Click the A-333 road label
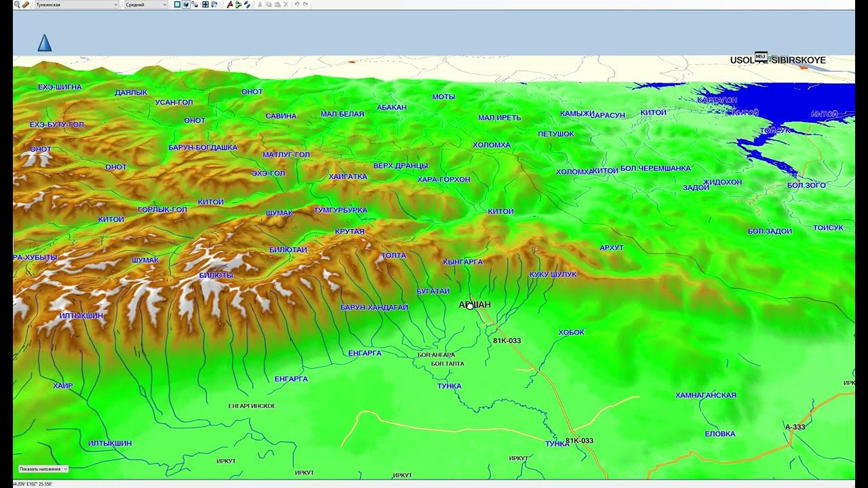Screen dimensions: 868x488 [795, 427]
